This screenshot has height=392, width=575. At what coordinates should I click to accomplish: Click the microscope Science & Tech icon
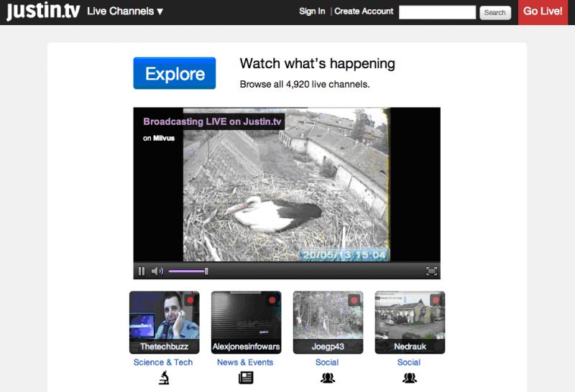164,378
